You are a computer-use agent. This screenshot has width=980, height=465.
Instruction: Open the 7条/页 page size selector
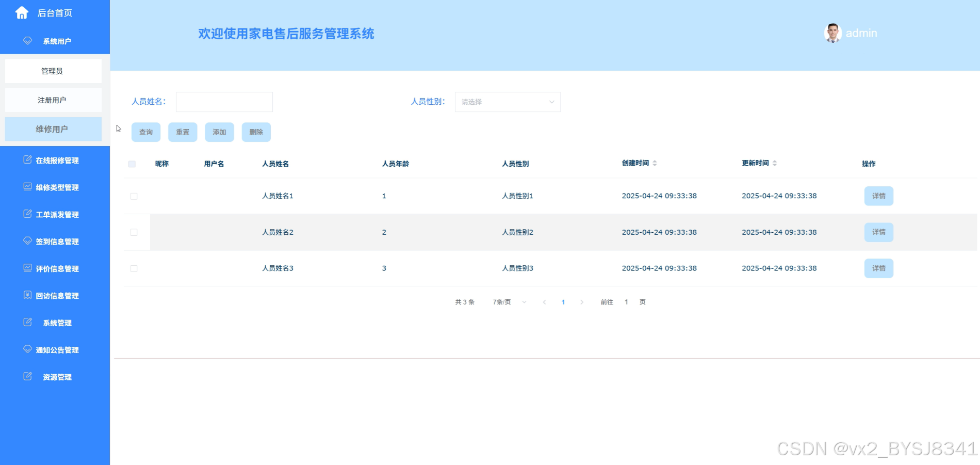pos(510,302)
